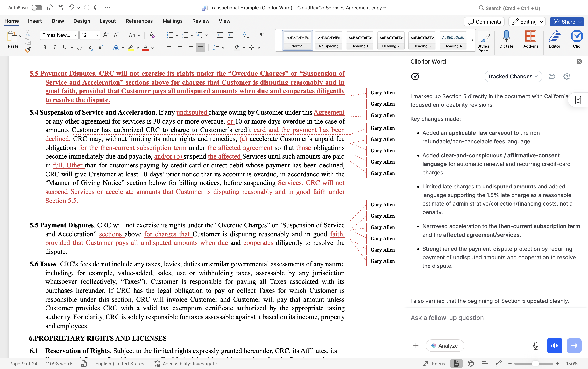Toggle show paragraph marks
Screen dimensions: 588x369
pyautogui.click(x=262, y=35)
